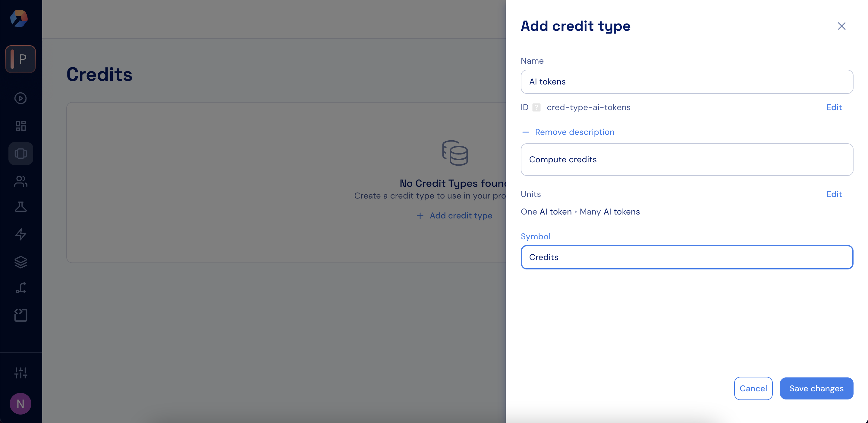Open the N user avatar
The width and height of the screenshot is (868, 423).
point(20,404)
